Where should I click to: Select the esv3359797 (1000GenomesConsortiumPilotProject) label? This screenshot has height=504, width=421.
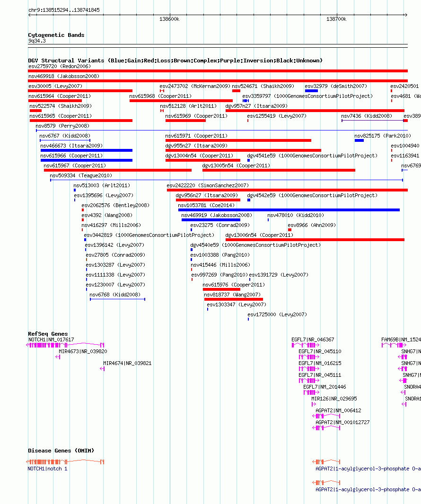pos(307,96)
